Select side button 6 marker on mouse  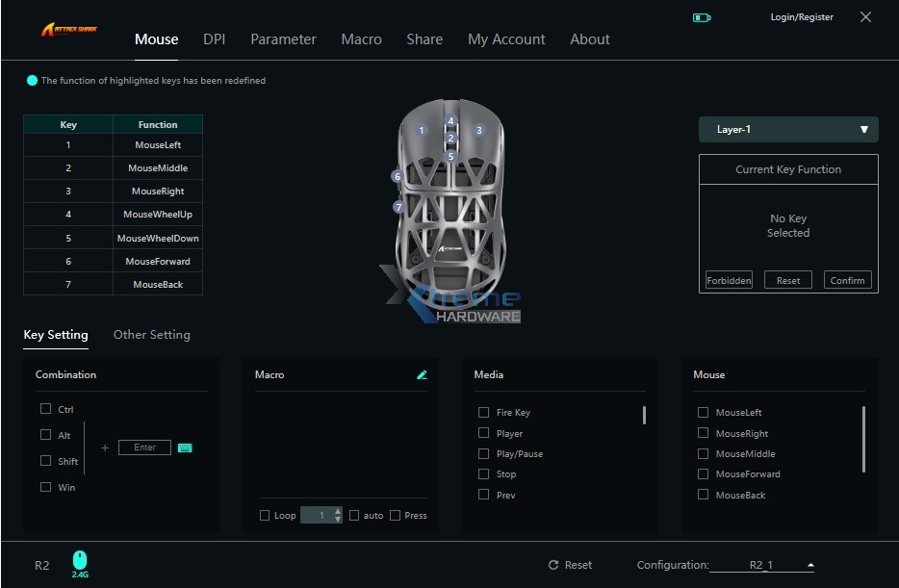click(x=397, y=176)
